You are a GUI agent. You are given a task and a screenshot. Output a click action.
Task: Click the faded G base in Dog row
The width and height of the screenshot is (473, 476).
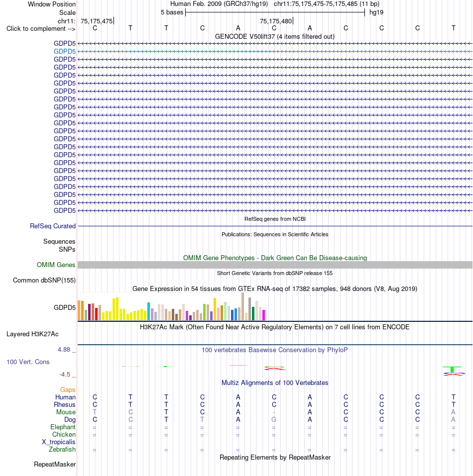coord(274,419)
